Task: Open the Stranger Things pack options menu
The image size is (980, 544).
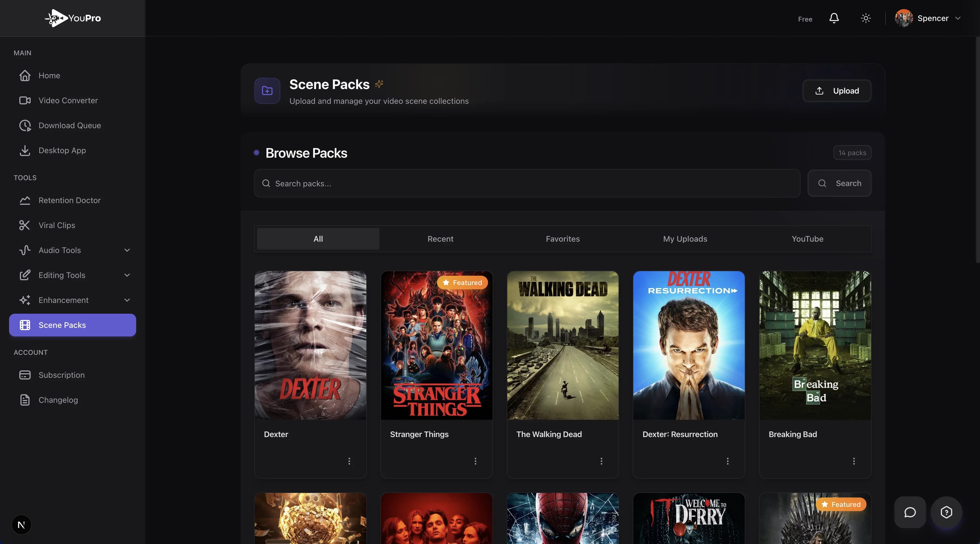Action: (475, 461)
